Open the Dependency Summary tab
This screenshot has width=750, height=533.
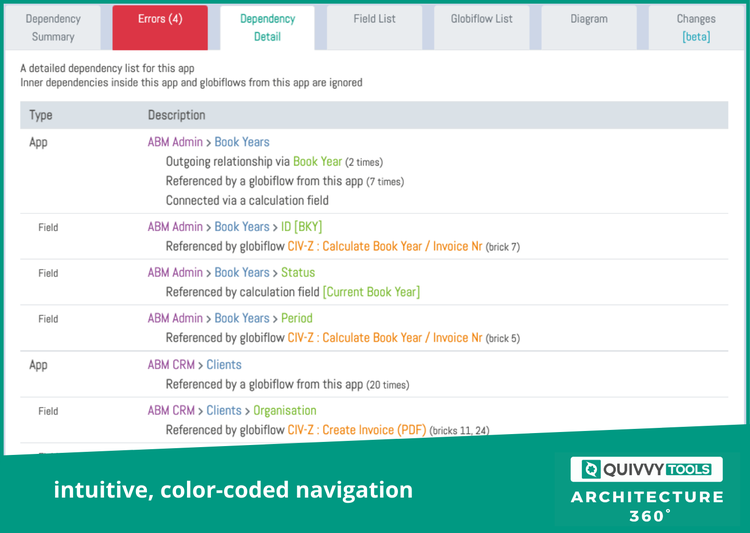[53, 28]
